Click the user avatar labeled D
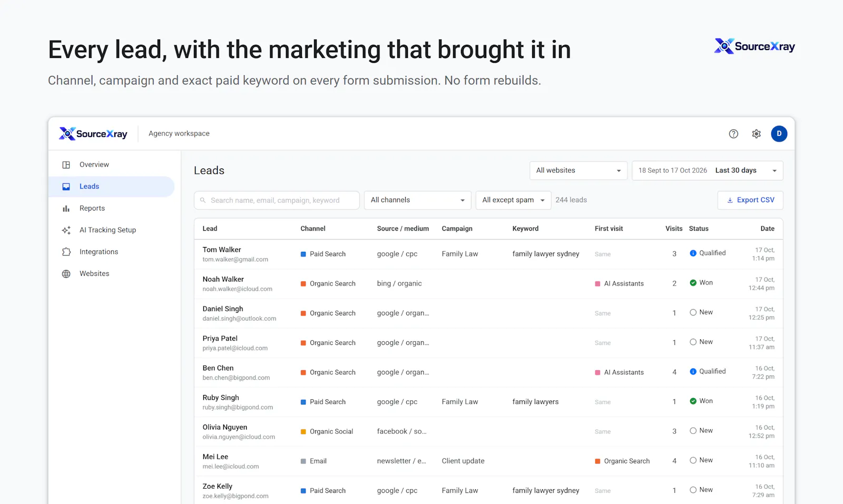Viewport: 843px width, 504px height. (779, 134)
